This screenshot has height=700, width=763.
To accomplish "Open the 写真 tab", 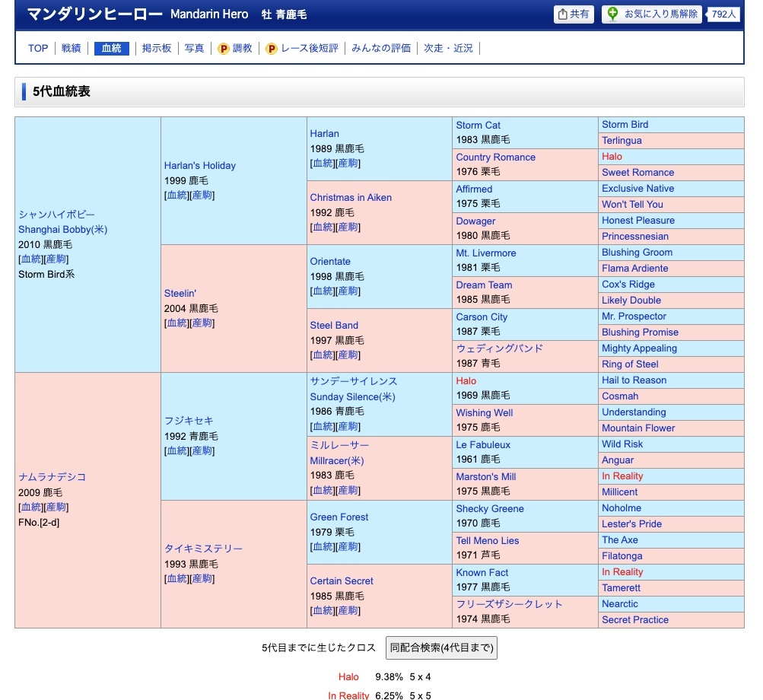I will pyautogui.click(x=194, y=48).
